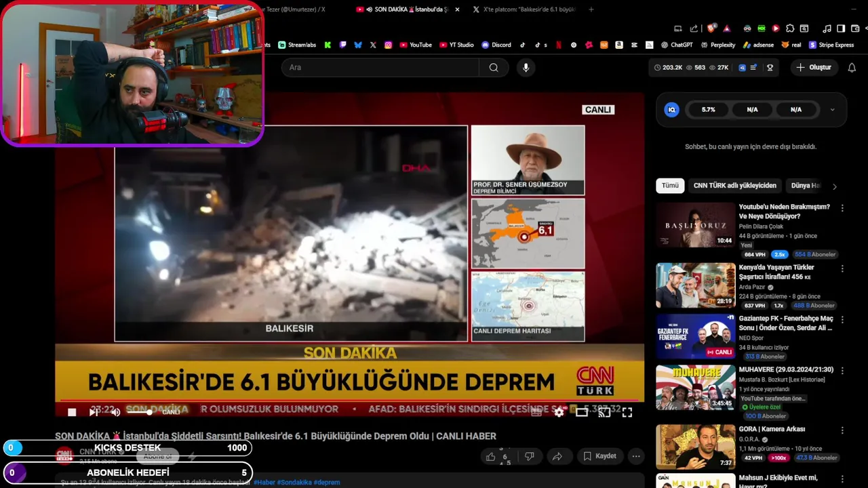Open the YouTube bookmark in bookmarks bar

coord(416,45)
